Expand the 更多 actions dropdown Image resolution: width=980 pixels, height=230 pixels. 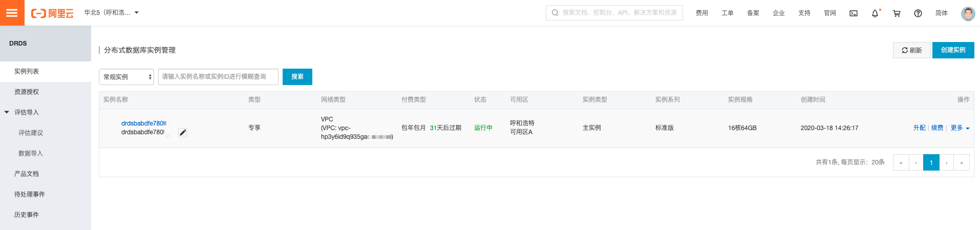pos(960,128)
